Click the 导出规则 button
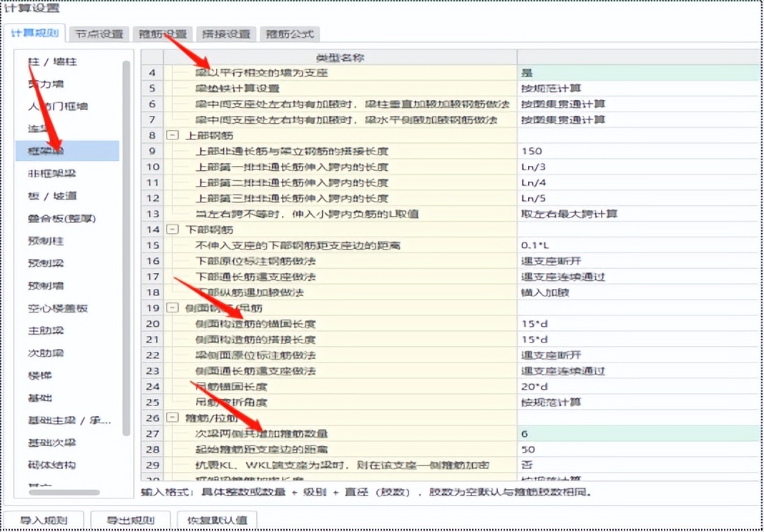Viewport: 764px width, 532px height. pyautogui.click(x=130, y=520)
